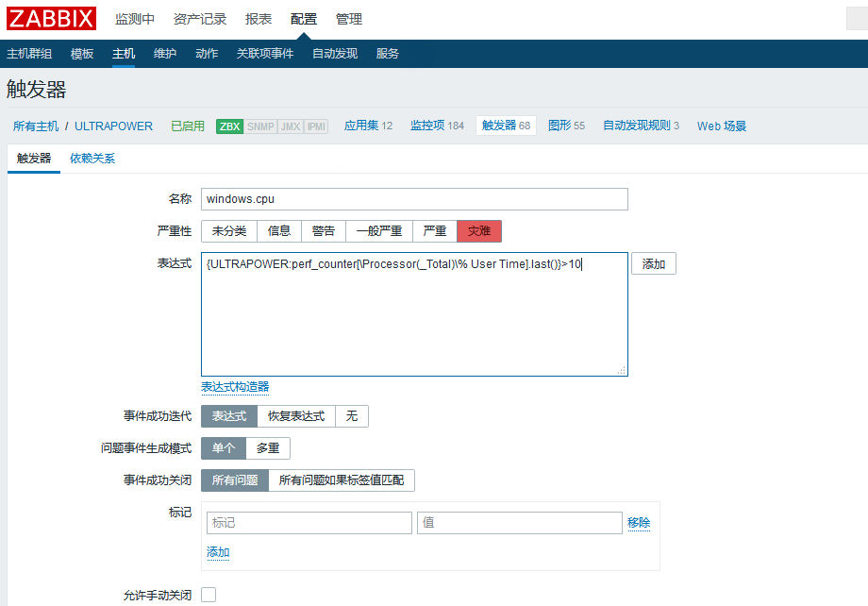Image resolution: width=868 pixels, height=606 pixels.
Task: Click the JMX availability badge
Action: (290, 126)
